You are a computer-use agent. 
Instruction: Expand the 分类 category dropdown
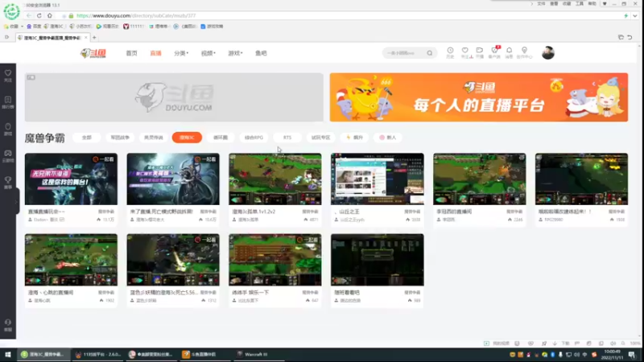pos(181,53)
